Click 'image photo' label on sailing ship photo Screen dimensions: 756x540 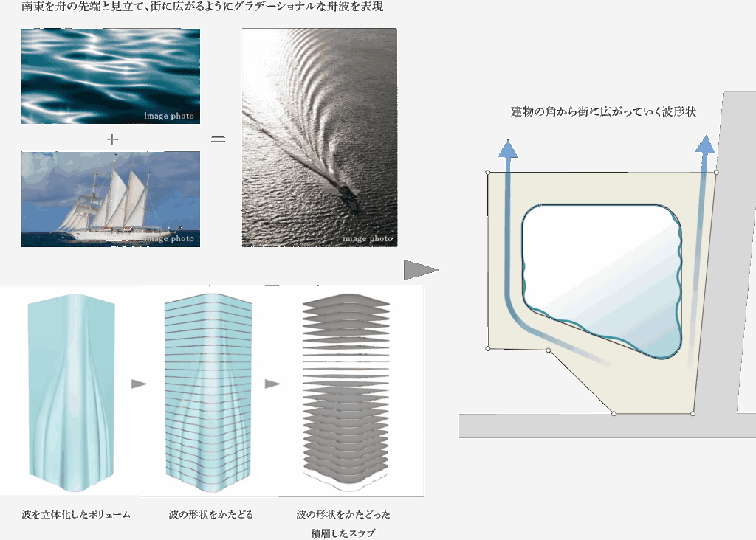pyautogui.click(x=169, y=238)
